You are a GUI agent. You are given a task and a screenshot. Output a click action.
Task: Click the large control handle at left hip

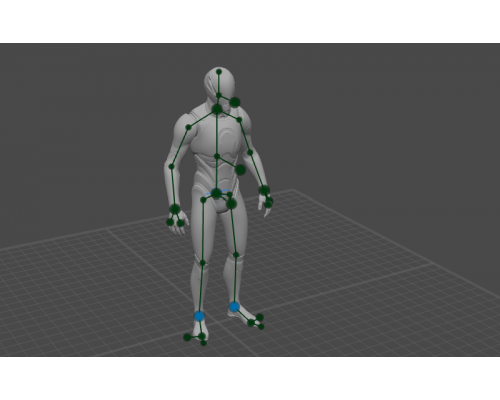[x=231, y=204]
